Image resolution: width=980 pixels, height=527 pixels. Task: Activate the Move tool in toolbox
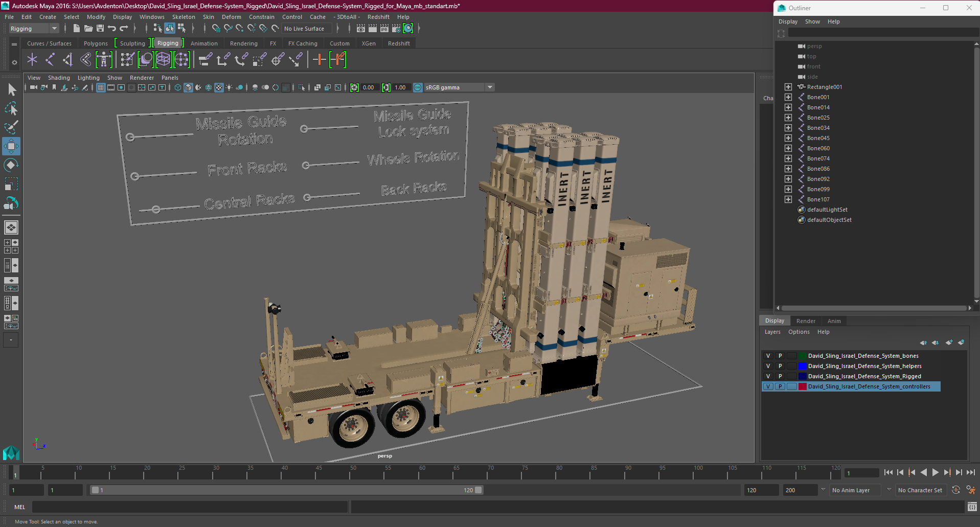[x=11, y=146]
